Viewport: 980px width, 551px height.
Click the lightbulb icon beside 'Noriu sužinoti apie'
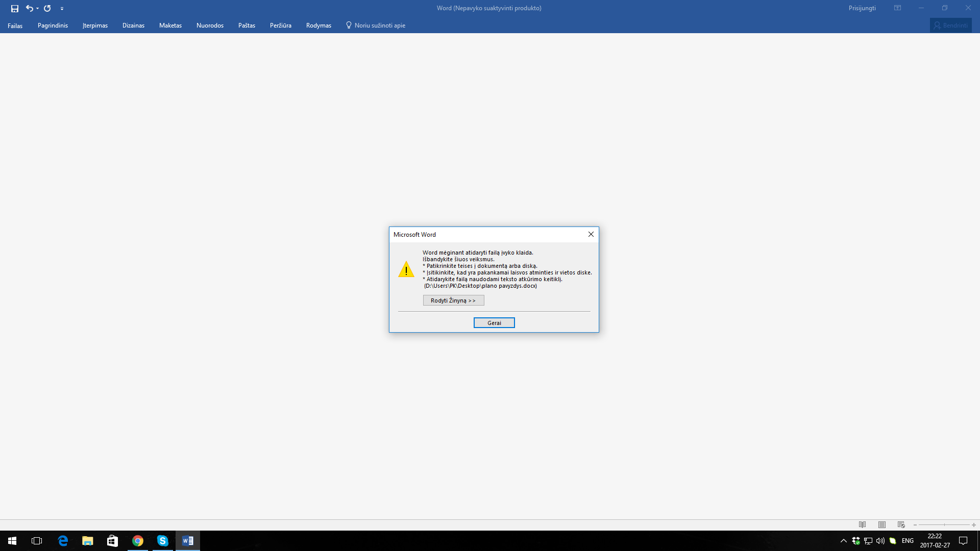coord(349,25)
